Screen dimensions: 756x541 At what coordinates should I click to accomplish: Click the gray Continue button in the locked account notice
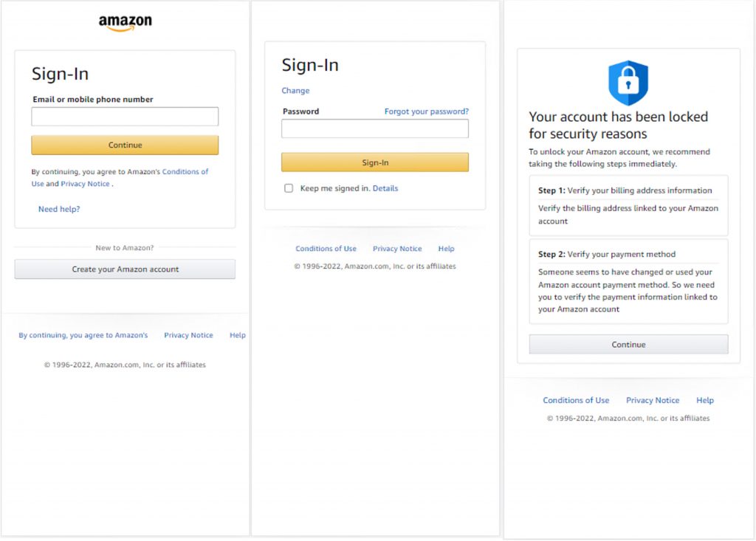(x=628, y=345)
